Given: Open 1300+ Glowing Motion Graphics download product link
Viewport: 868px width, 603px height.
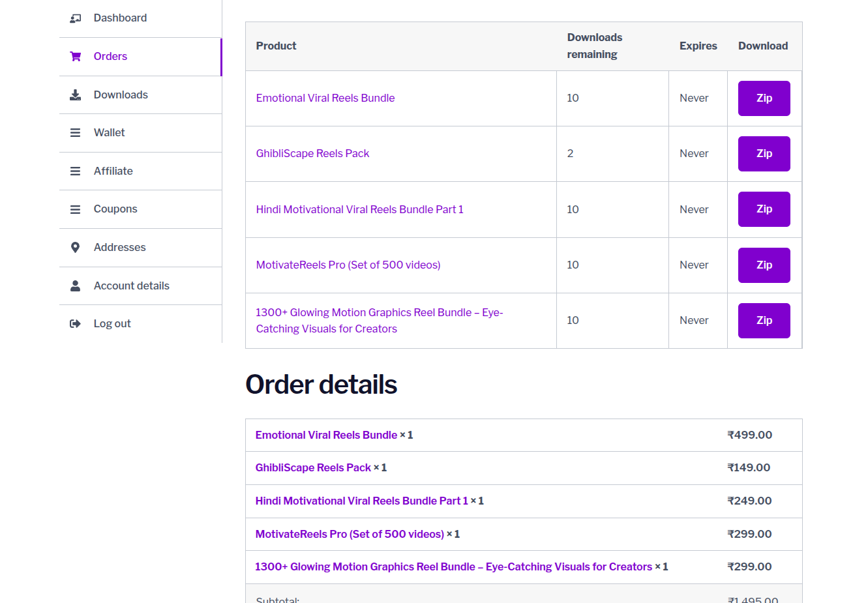Looking at the screenshot, I should [379, 321].
